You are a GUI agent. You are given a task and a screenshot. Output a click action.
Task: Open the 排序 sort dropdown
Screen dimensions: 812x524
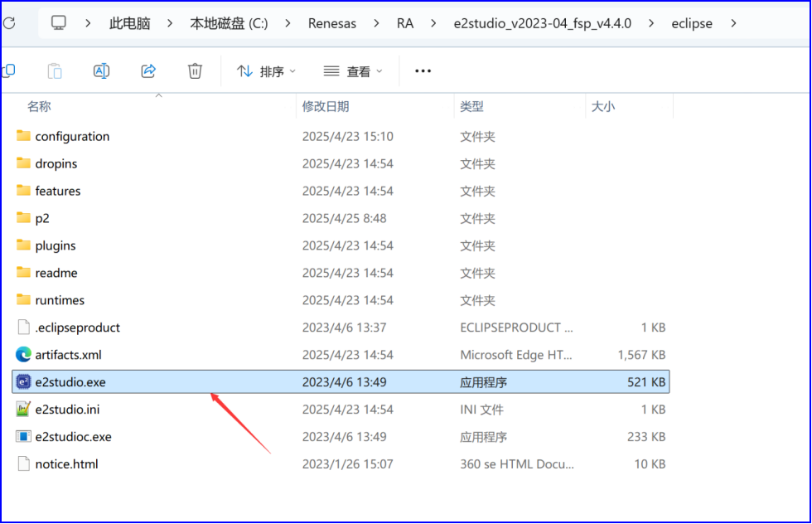point(266,71)
